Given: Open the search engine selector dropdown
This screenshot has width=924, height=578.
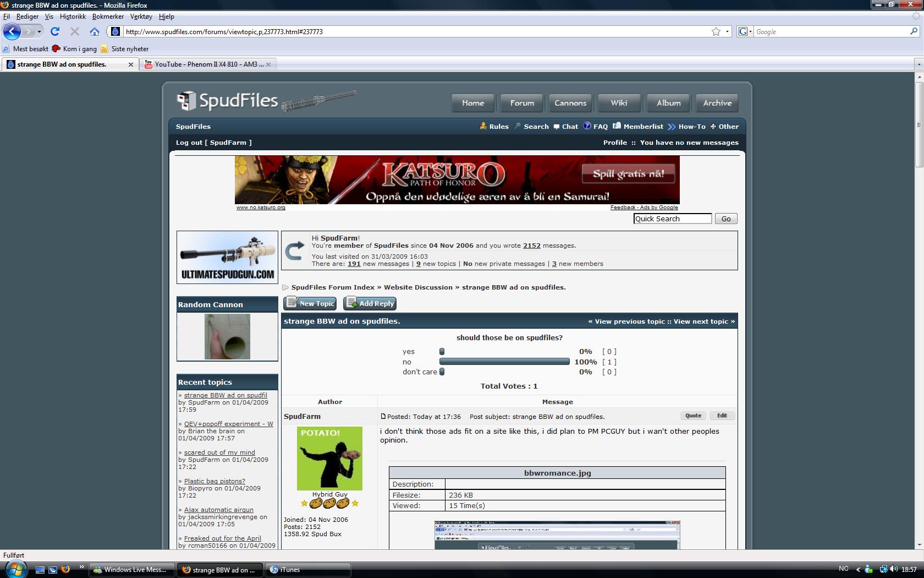Looking at the screenshot, I should pos(745,31).
